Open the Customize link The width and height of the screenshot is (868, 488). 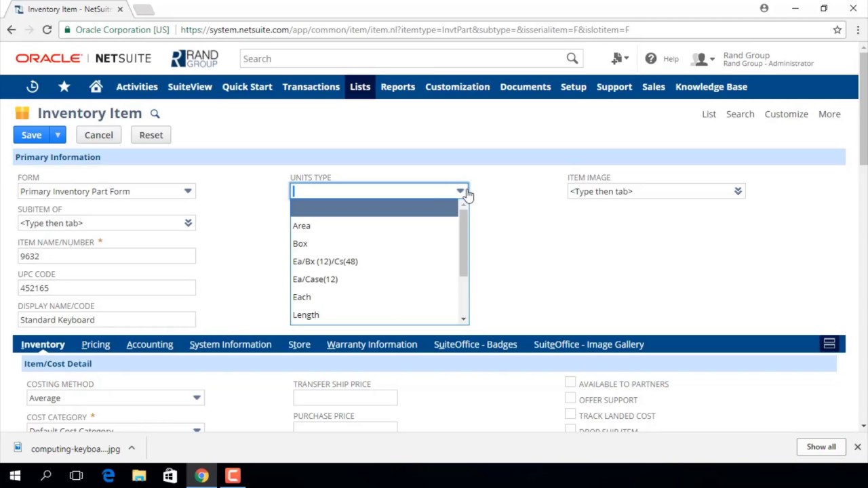click(x=786, y=114)
